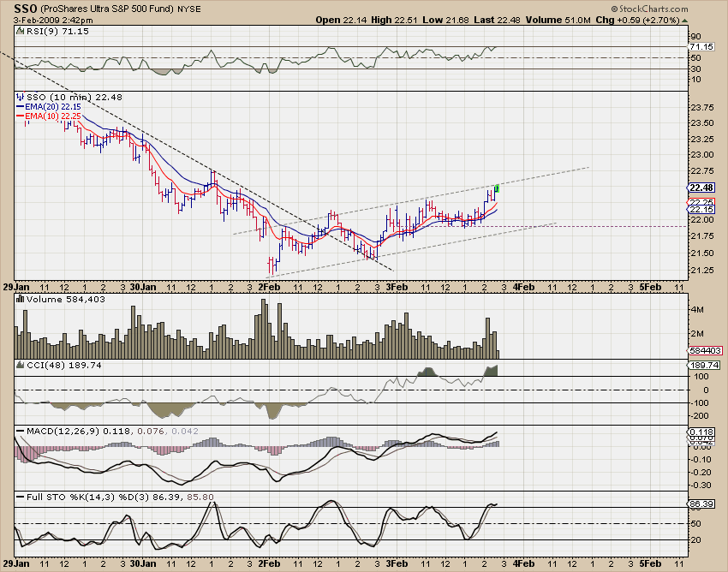
Task: Click the red 22.25 EMA price tag
Action: [701, 202]
